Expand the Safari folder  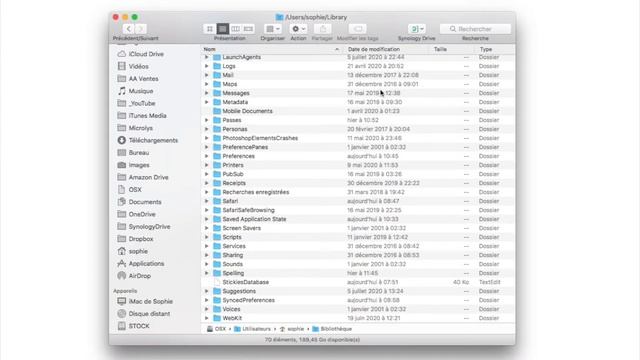coord(207,201)
